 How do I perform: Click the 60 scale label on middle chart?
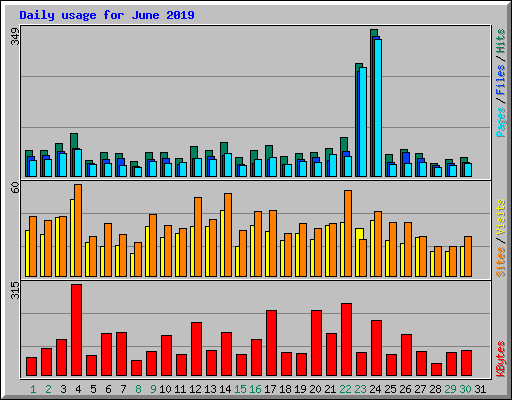pyautogui.click(x=15, y=188)
